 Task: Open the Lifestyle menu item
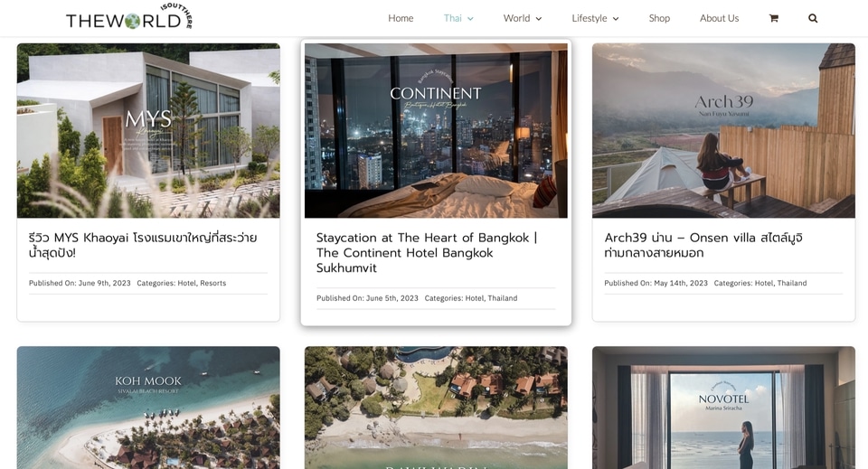click(589, 18)
